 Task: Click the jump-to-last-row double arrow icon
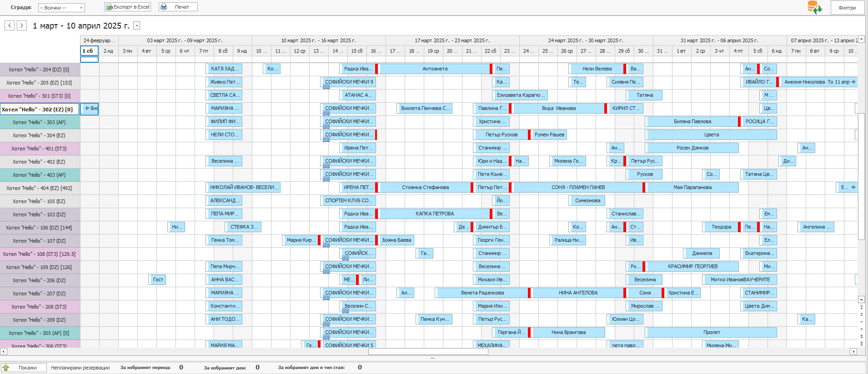tap(861, 343)
